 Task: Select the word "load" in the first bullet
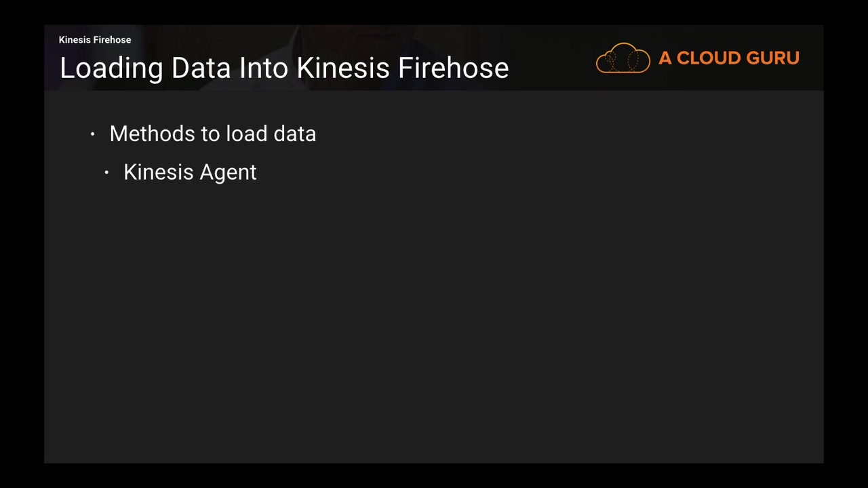(x=247, y=134)
